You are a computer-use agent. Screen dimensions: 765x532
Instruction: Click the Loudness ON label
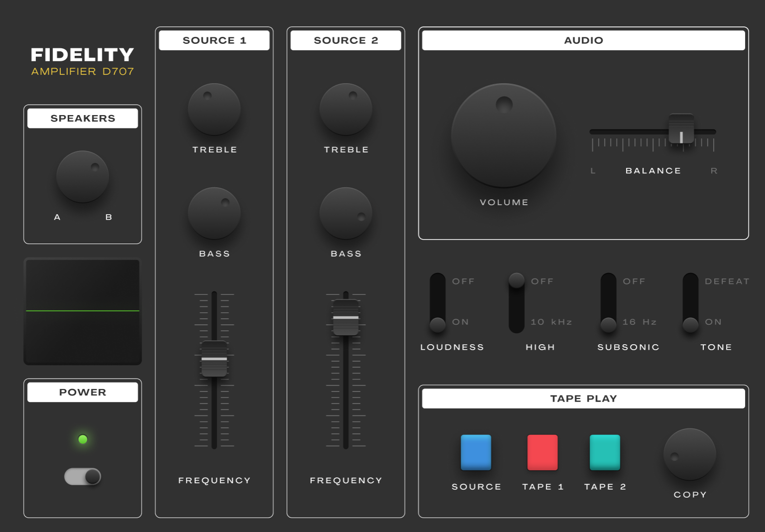[x=460, y=322]
